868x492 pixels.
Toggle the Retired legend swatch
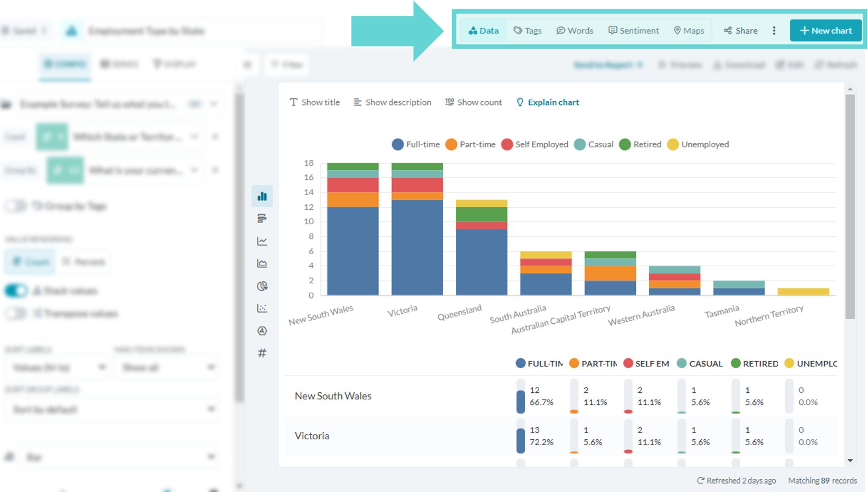(x=625, y=144)
